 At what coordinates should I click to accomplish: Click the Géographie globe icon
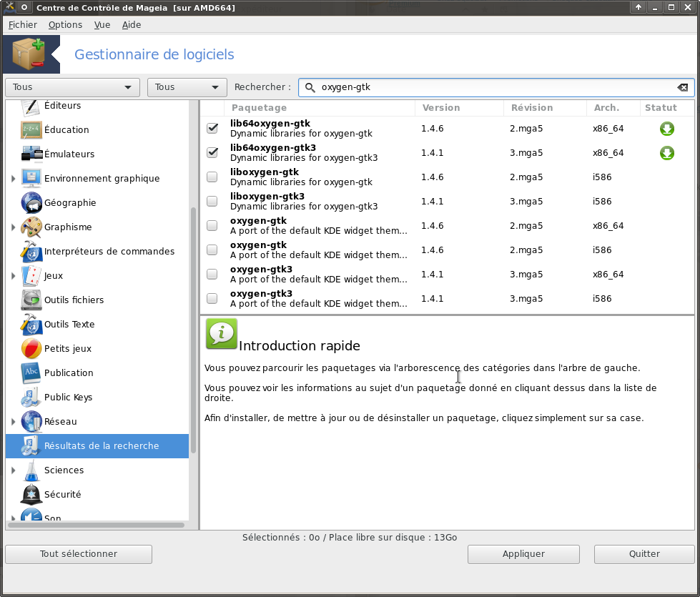click(31, 203)
